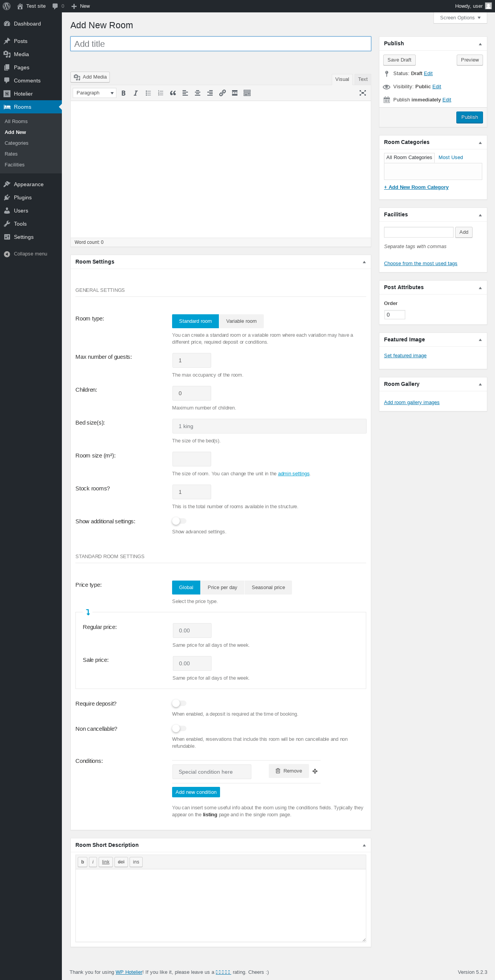Viewport: 495px width, 980px height.
Task: Click the Toolbar Toggle keyboard icon
Action: click(x=247, y=93)
